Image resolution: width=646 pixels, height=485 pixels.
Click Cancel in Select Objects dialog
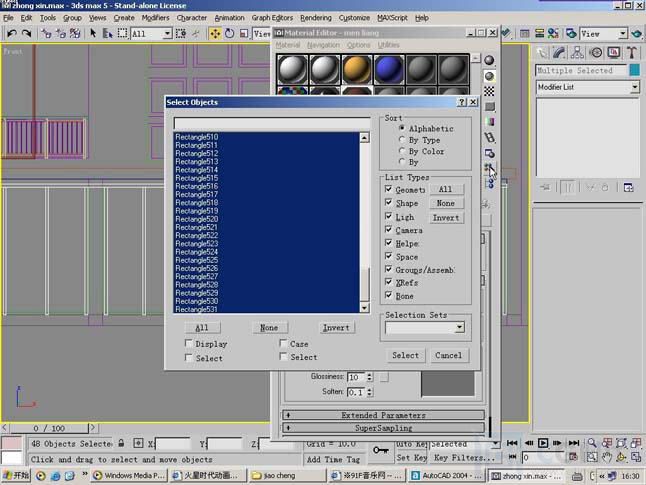point(449,355)
